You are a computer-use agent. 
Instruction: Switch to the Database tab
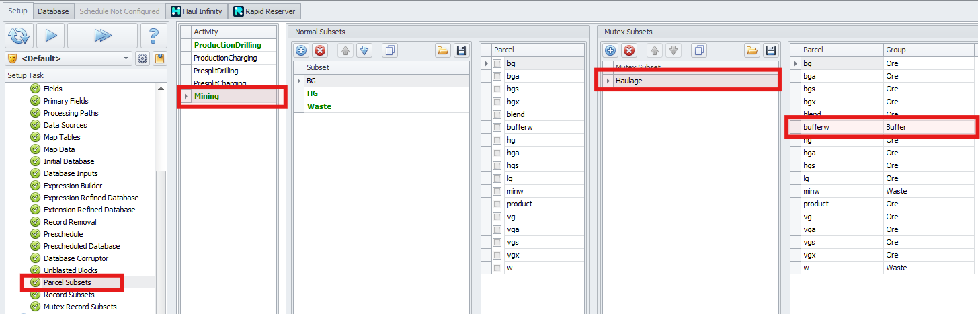pos(53,11)
